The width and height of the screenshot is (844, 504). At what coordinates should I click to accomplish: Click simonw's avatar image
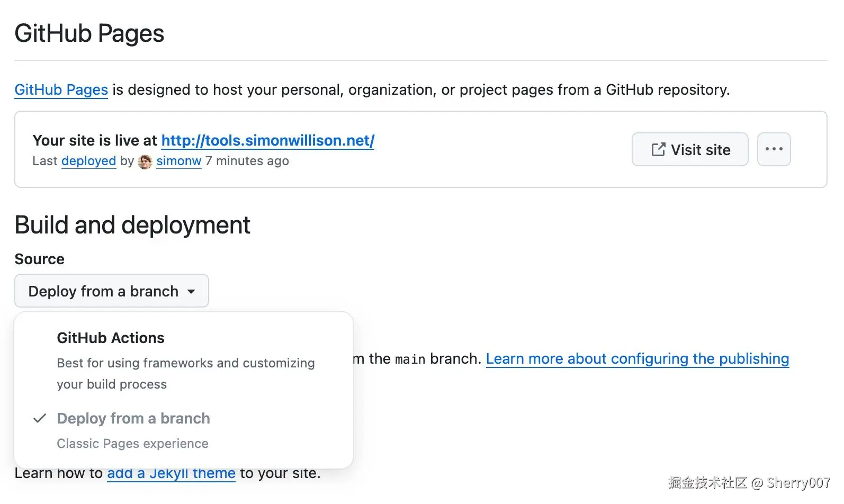(145, 161)
